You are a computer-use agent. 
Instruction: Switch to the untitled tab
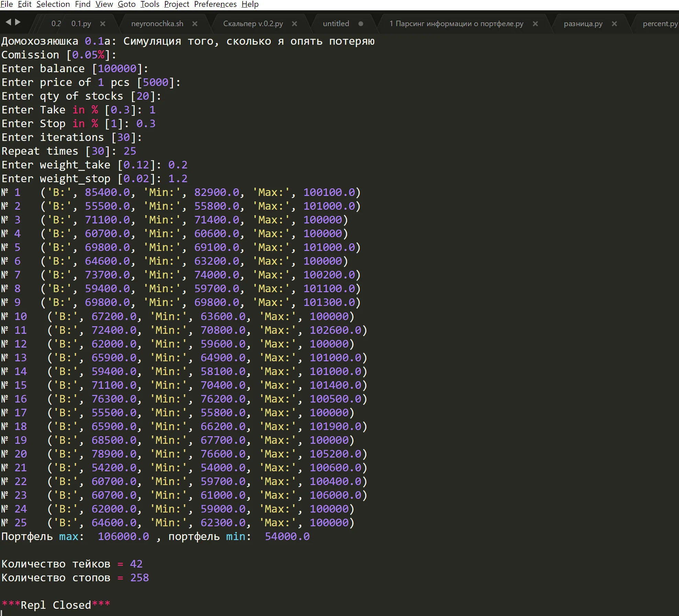(336, 24)
